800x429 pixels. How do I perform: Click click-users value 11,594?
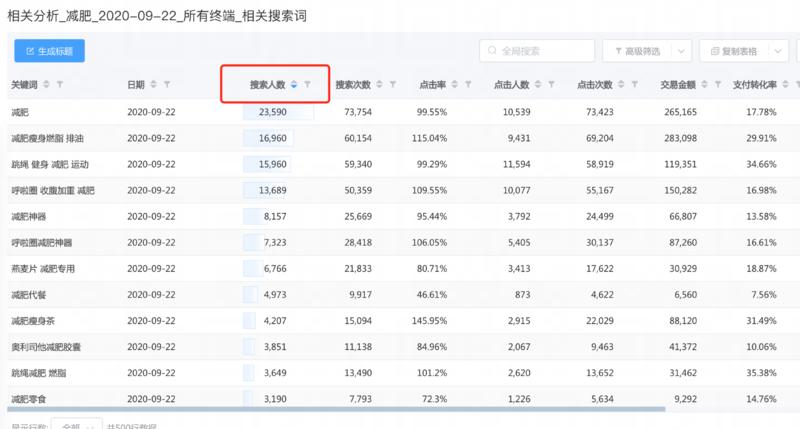pyautogui.click(x=516, y=164)
